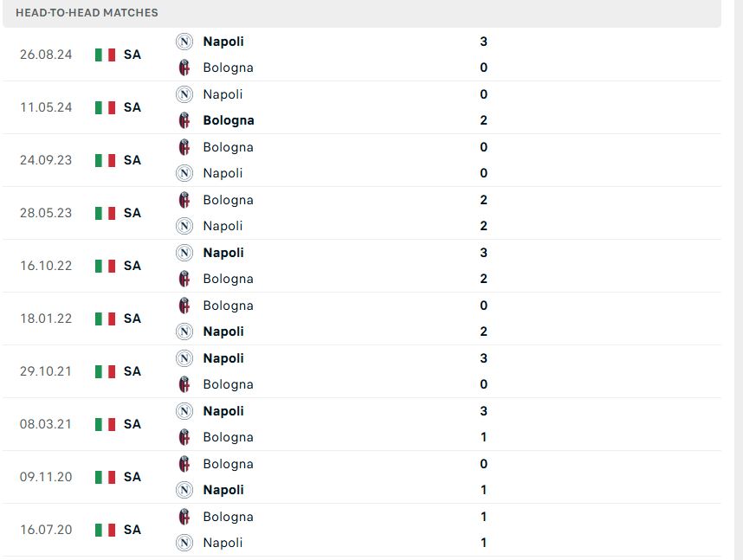This screenshot has height=560, width=743.
Task: Click Italy flag beside 11.05.24 date
Action: [x=105, y=107]
